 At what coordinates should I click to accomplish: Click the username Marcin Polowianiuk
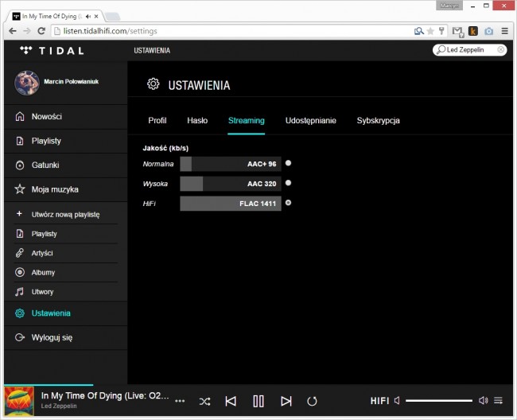(72, 81)
